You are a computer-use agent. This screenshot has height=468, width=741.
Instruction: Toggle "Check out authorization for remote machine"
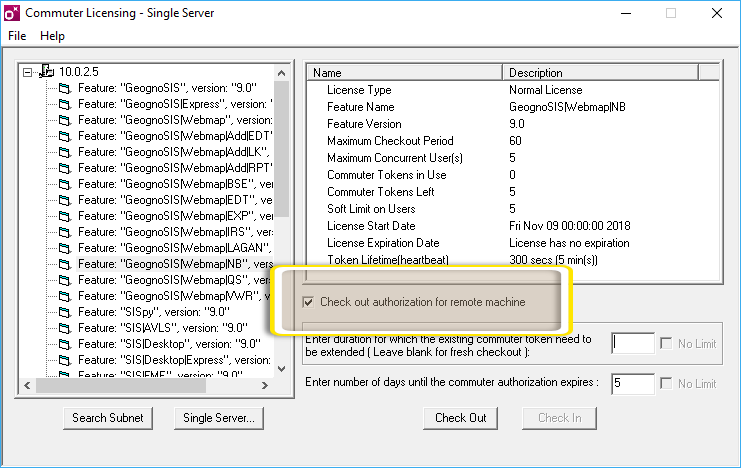pos(308,302)
